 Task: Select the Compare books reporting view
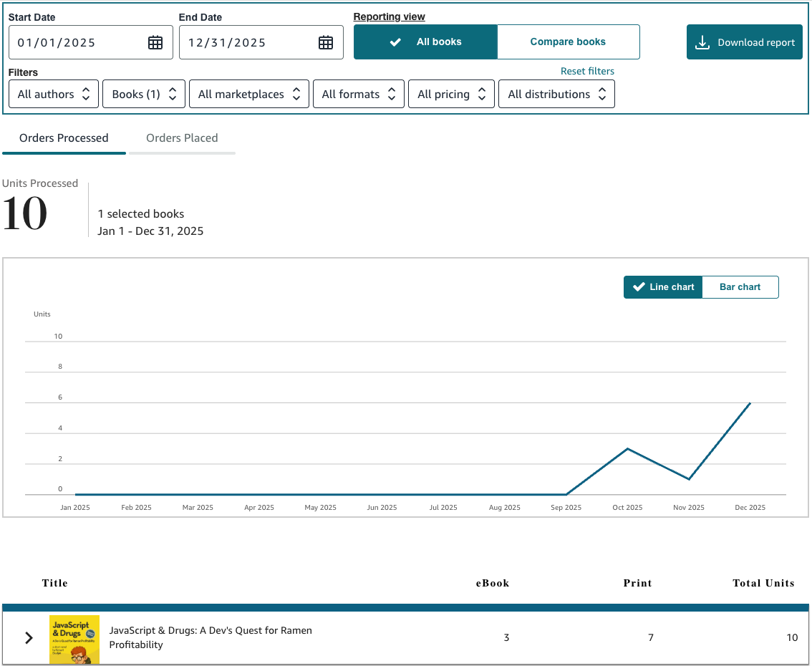point(568,42)
